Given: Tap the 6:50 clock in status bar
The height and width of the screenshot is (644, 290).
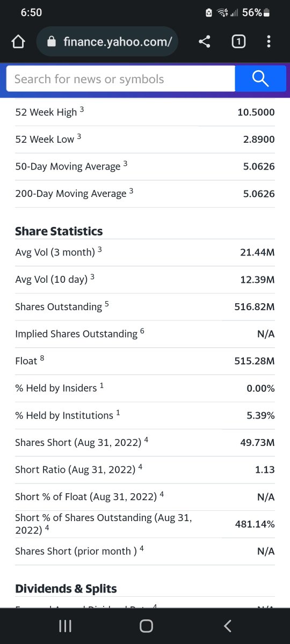Looking at the screenshot, I should 31,12.
